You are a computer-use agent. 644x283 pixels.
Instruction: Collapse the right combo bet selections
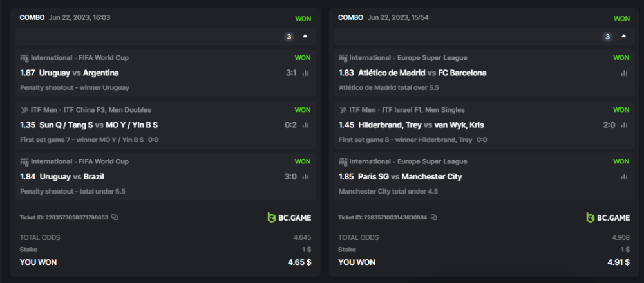click(x=623, y=36)
